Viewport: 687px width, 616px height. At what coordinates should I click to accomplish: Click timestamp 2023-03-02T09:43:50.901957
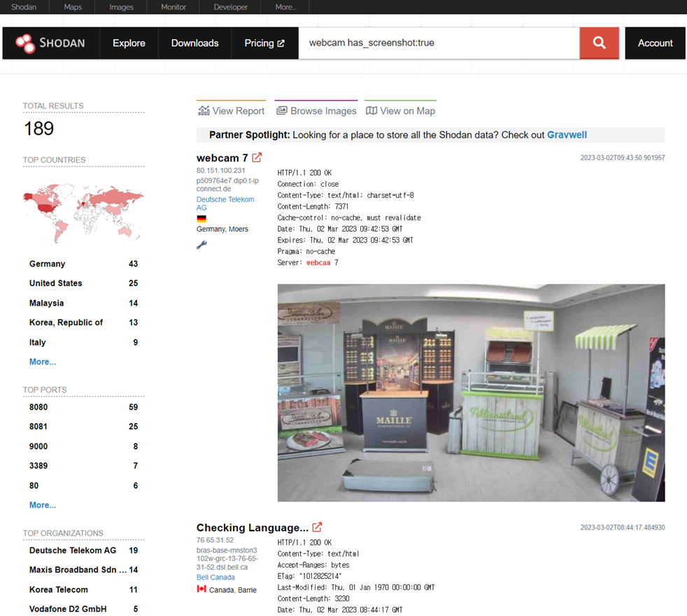click(623, 157)
